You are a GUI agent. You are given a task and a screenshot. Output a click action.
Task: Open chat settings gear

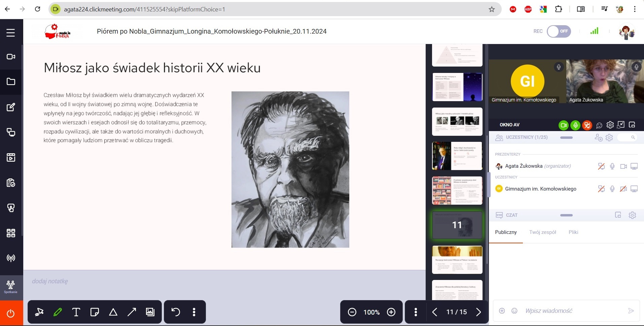pos(632,215)
